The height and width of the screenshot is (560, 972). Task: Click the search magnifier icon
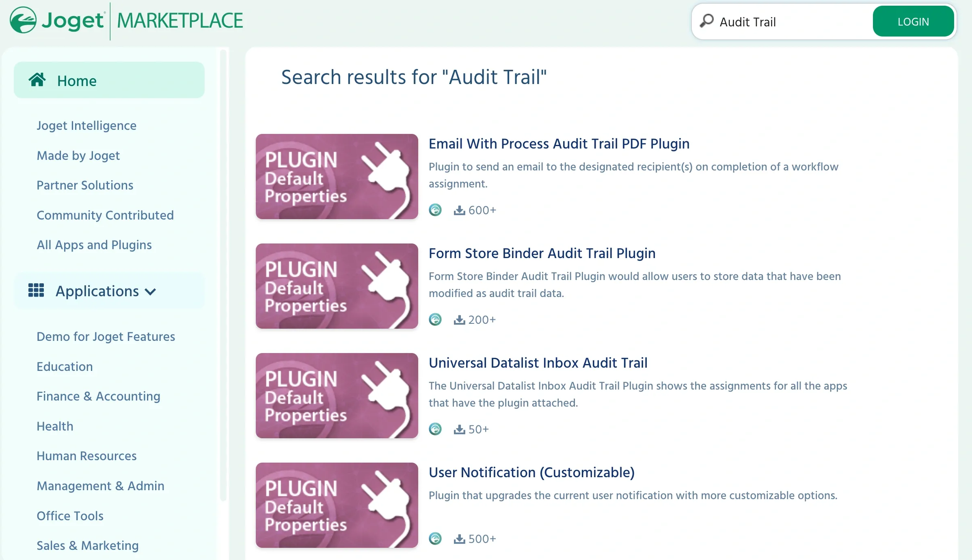tap(706, 21)
